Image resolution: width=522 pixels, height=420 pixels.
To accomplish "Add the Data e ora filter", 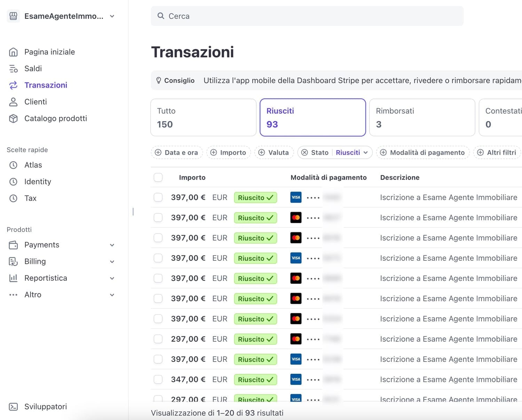I will click(x=177, y=153).
